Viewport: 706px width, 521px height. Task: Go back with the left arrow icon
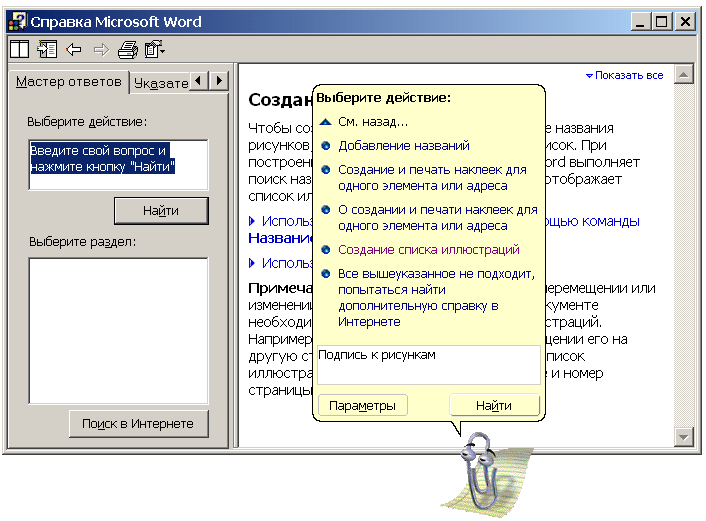click(74, 49)
